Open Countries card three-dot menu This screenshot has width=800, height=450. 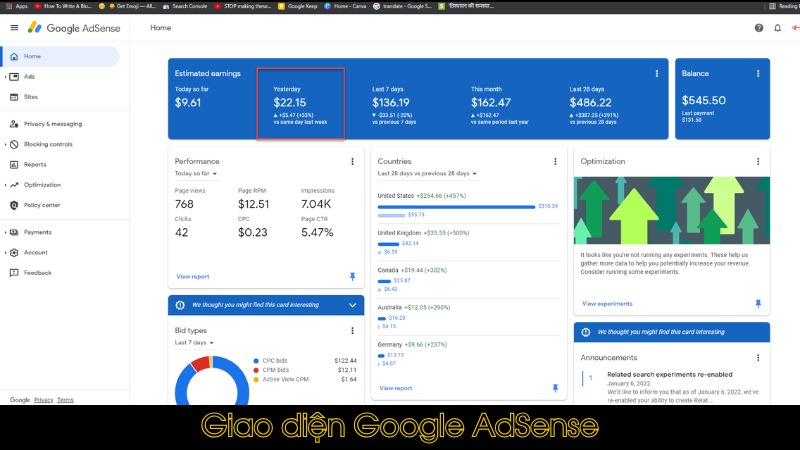tap(555, 161)
